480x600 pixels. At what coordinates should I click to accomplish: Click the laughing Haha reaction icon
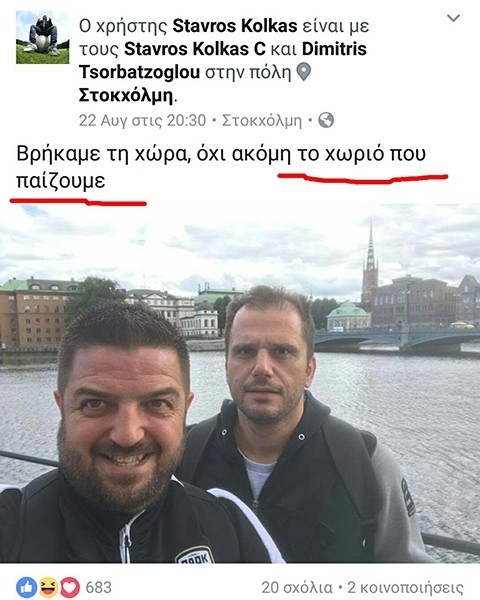pyautogui.click(x=48, y=587)
